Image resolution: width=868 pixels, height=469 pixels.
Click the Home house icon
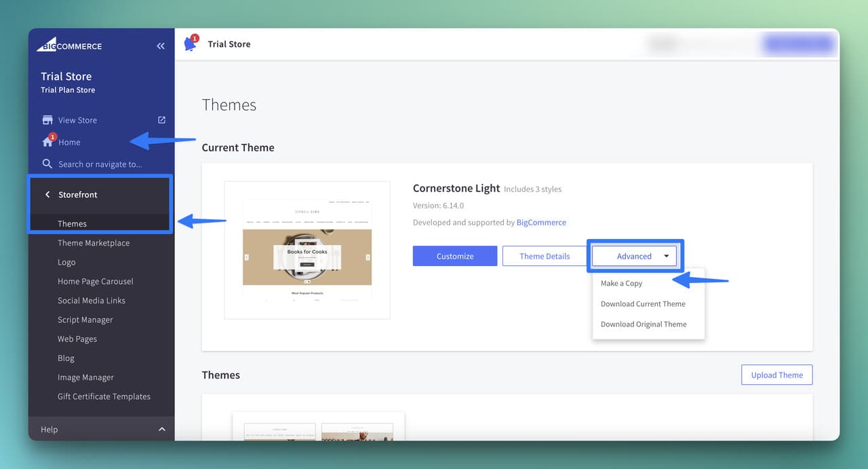47,142
